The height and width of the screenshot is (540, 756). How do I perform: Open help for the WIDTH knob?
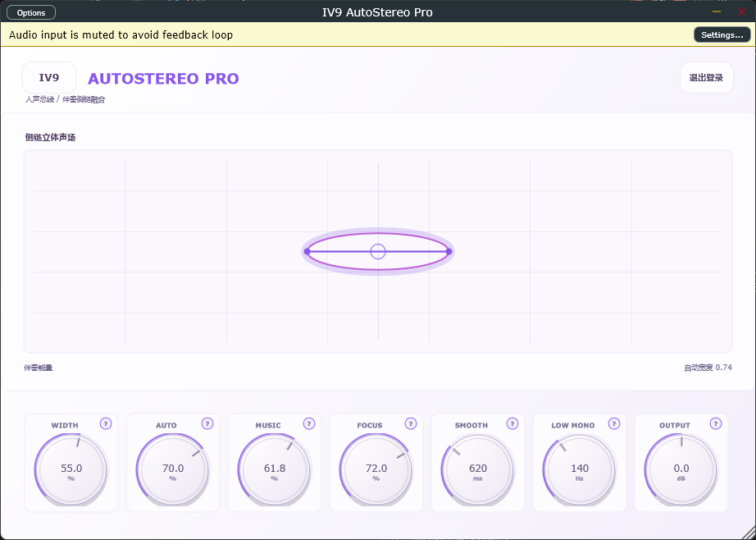[x=106, y=423]
